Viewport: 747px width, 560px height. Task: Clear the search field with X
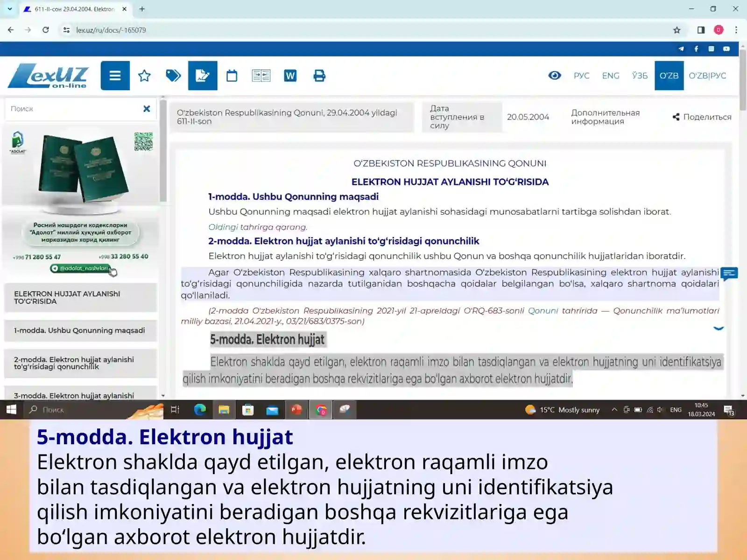click(147, 108)
